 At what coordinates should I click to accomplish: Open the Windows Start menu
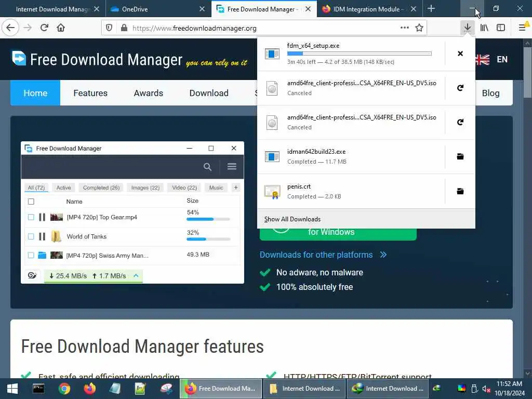point(12,389)
